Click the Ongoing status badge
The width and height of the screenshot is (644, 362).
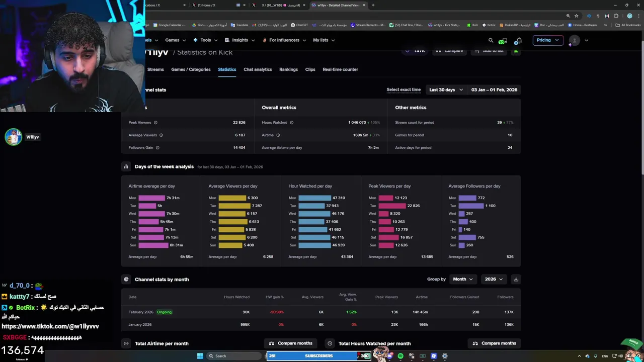(165, 312)
